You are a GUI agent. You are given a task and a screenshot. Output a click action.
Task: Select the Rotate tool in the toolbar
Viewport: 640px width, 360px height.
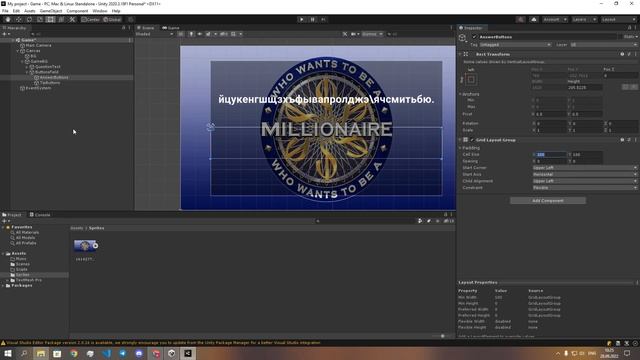pos(29,19)
